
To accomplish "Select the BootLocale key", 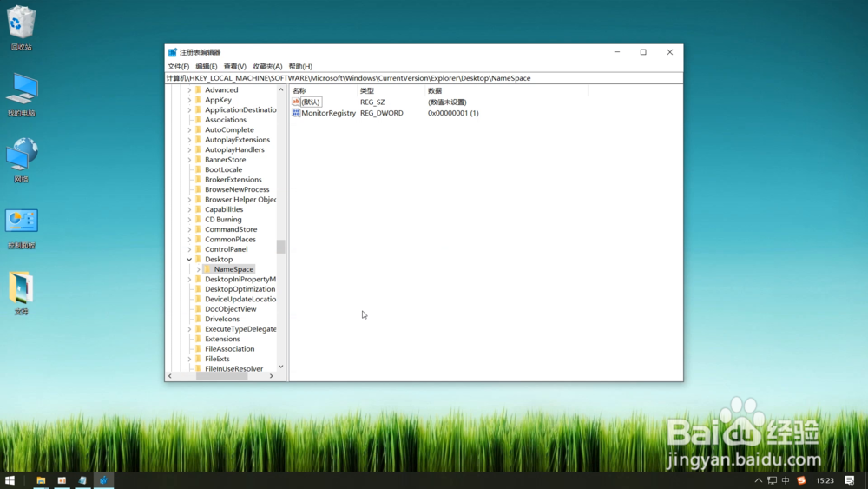I will (x=224, y=169).
